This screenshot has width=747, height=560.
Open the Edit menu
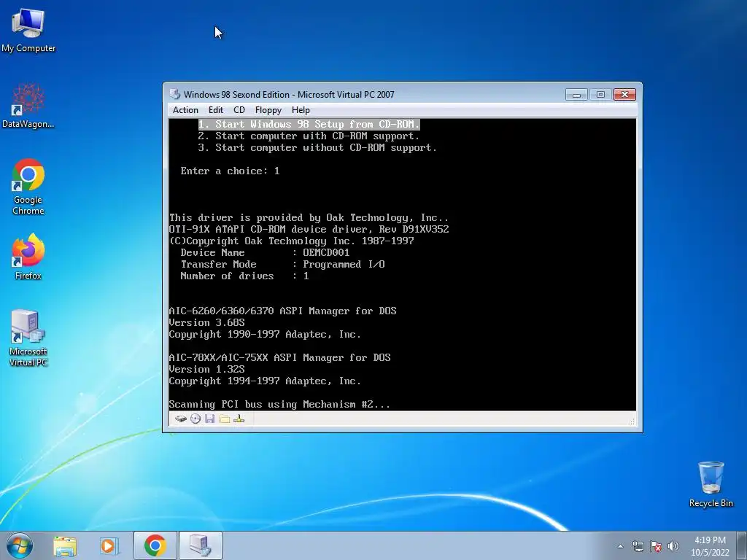pyautogui.click(x=216, y=110)
